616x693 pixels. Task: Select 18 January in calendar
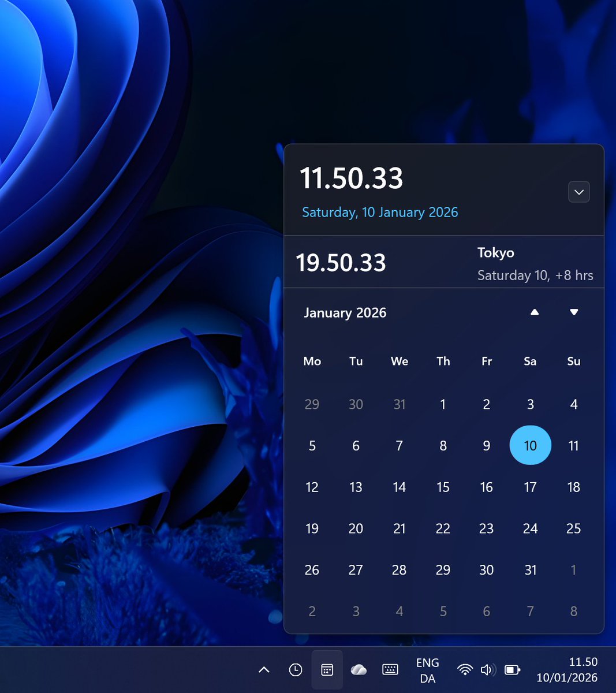pyautogui.click(x=574, y=487)
